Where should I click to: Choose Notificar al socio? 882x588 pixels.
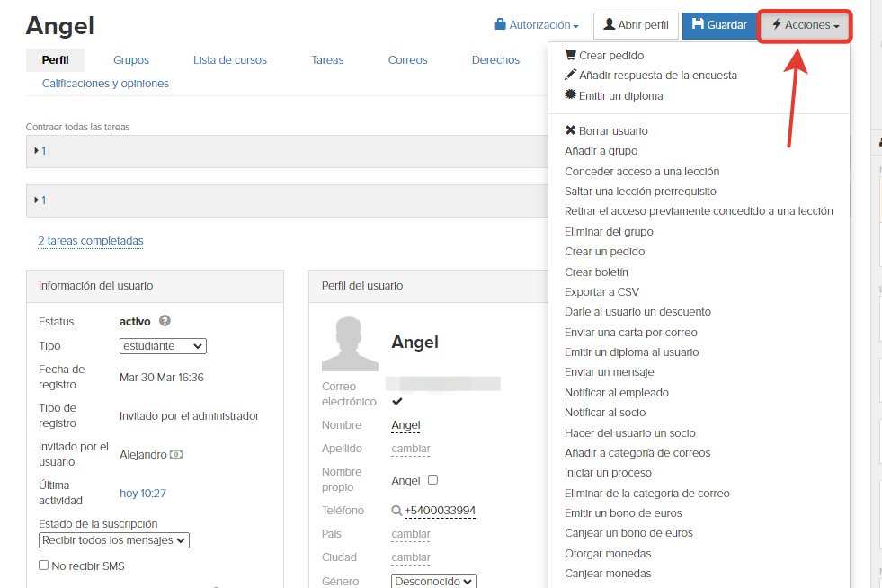point(605,413)
